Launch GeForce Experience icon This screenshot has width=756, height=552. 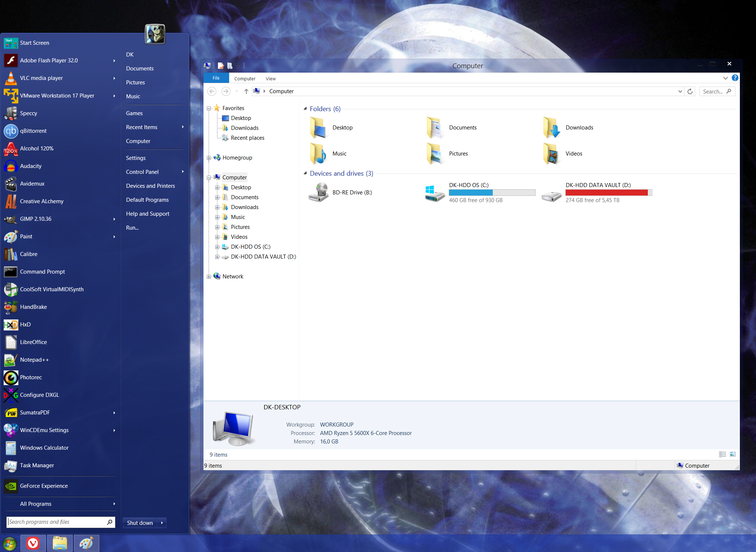pyautogui.click(x=11, y=486)
